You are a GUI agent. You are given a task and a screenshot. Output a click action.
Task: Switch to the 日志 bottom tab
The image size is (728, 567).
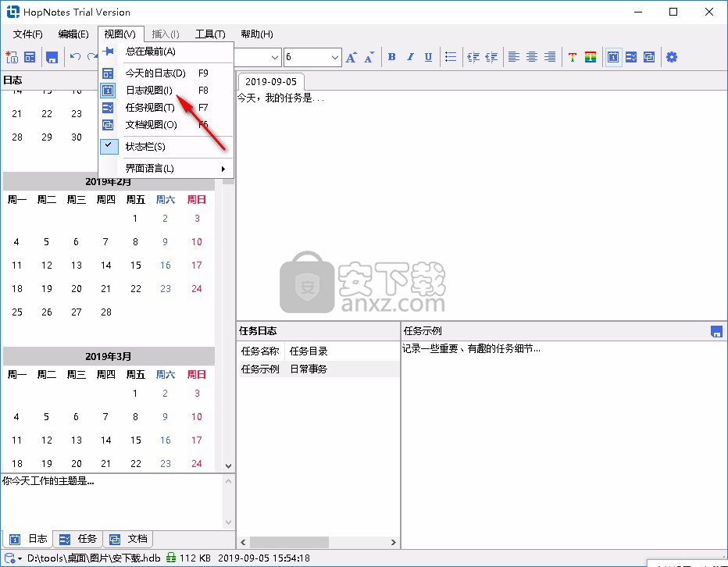click(28, 539)
